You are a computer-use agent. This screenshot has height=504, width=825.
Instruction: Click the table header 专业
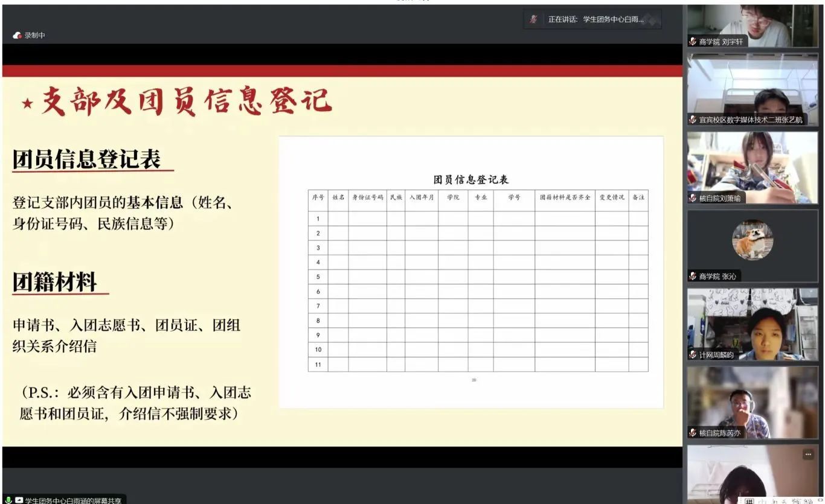point(481,197)
